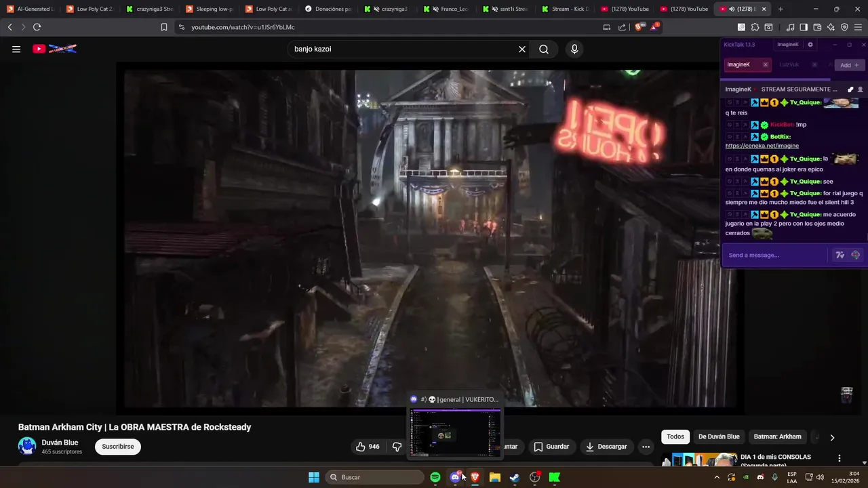
Task: Share this page from address bar
Action: pos(622,27)
